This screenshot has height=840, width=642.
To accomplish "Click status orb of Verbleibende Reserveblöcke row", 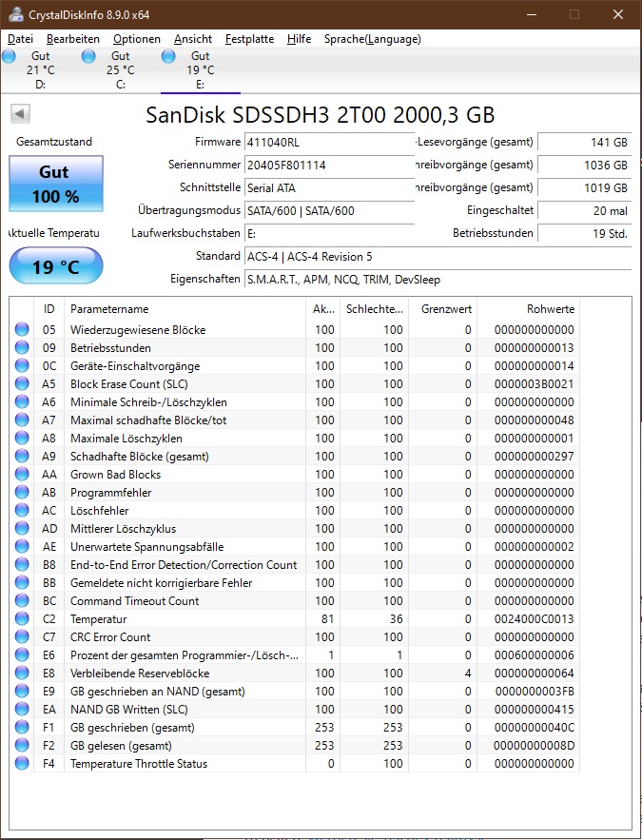I will coord(22,673).
